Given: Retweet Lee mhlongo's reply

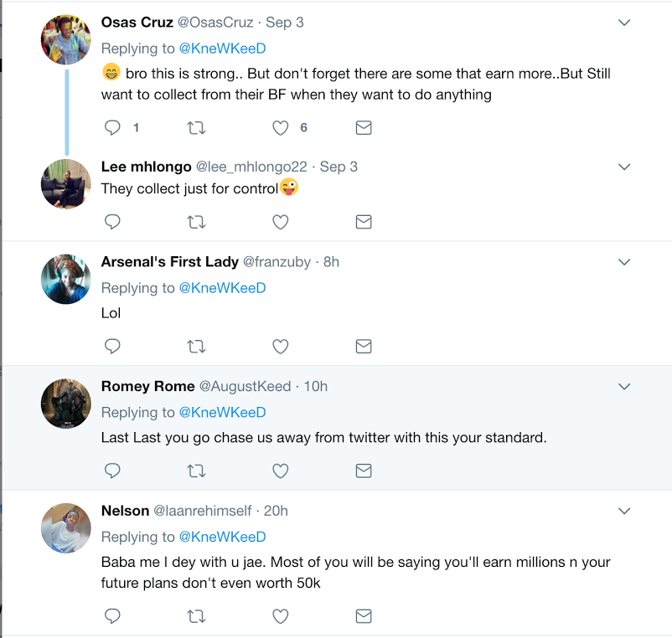Looking at the screenshot, I should click(196, 222).
